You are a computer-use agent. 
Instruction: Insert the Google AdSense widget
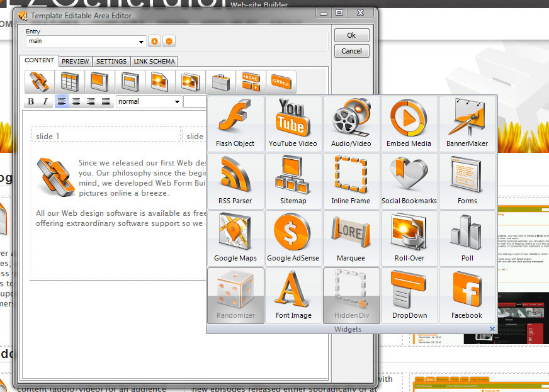293,238
